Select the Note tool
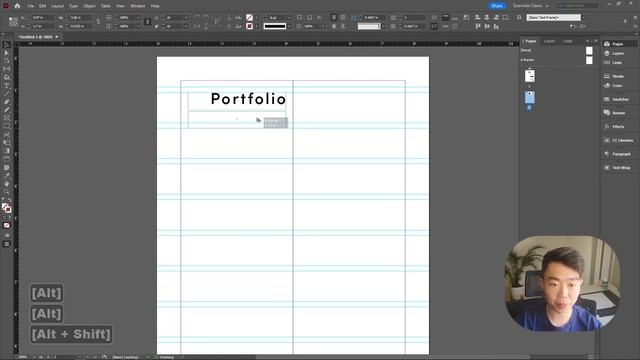The width and height of the screenshot is (640, 360). pos(7,168)
